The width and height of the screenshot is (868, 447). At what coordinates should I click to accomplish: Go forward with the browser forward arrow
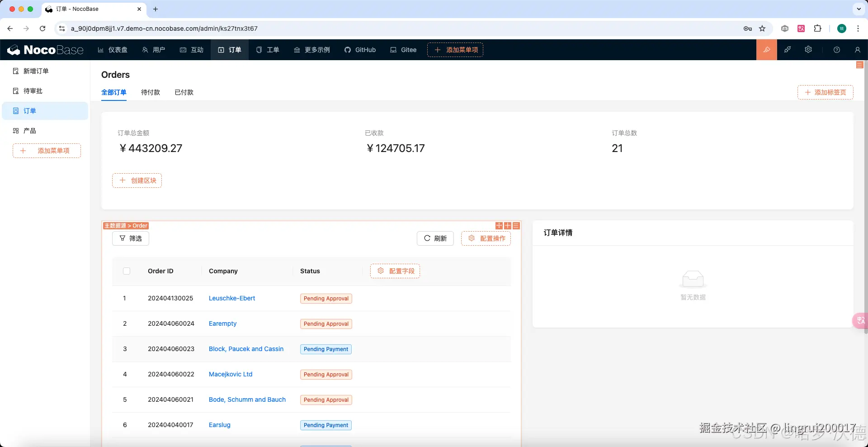(x=26, y=29)
